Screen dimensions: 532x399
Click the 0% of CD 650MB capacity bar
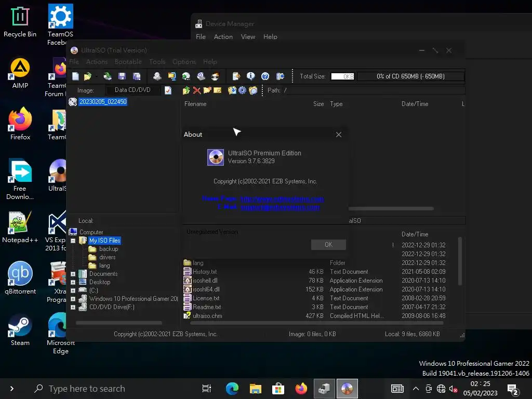[x=410, y=76]
